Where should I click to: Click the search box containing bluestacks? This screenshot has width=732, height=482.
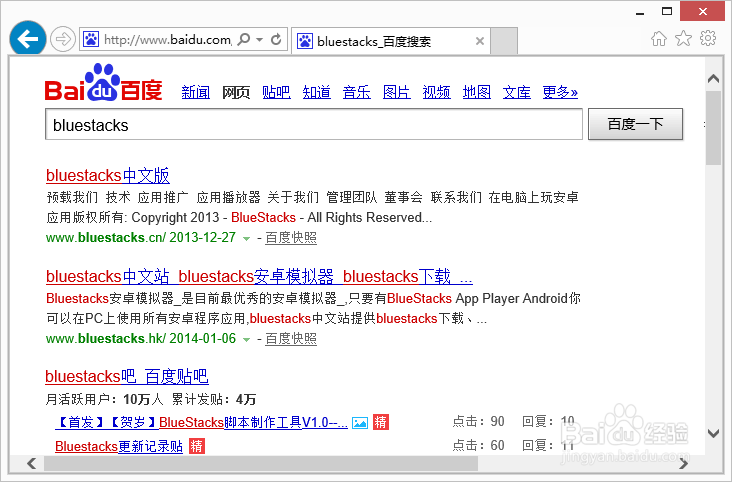pyautogui.click(x=314, y=124)
